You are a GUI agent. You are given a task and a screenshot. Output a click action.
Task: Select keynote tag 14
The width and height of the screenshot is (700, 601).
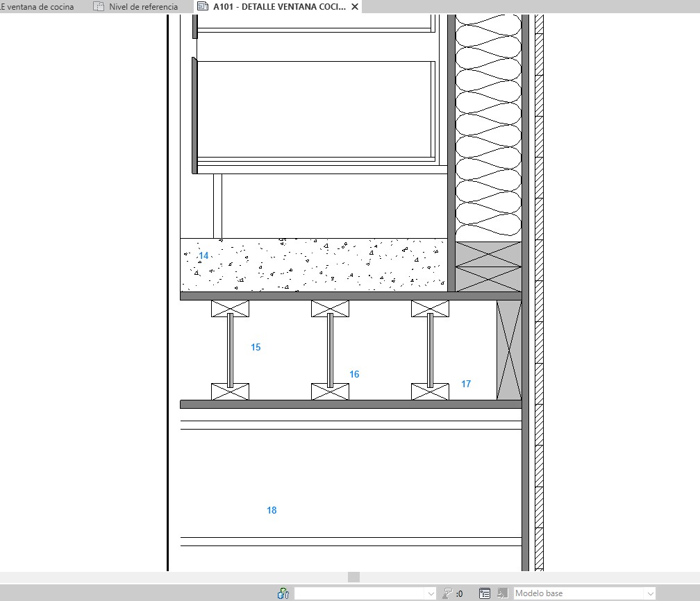pyautogui.click(x=203, y=256)
